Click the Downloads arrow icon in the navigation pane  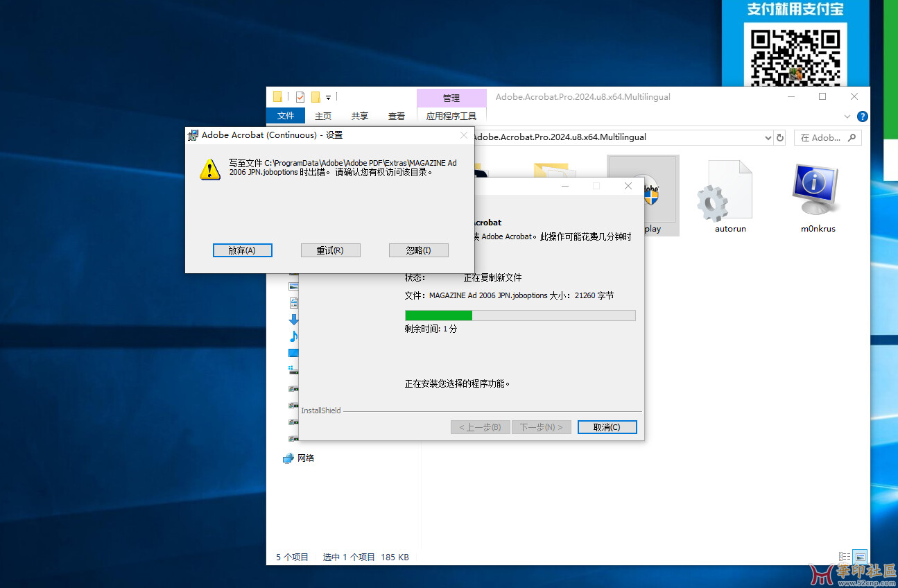(293, 320)
